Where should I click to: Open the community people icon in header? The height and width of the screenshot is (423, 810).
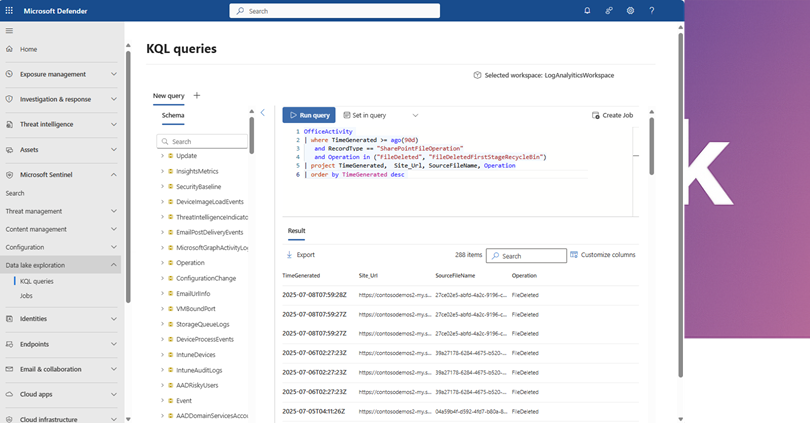click(609, 10)
